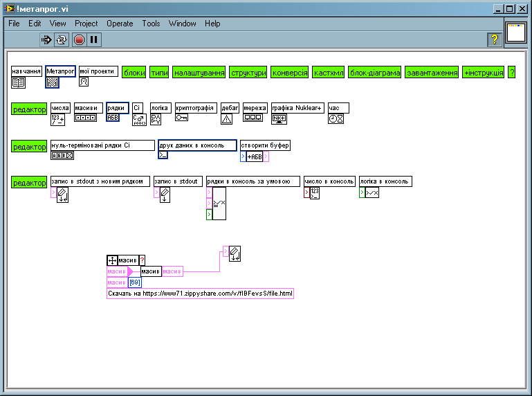Click the числа 123 arithmetic icon
The image size is (532, 396).
pyautogui.click(x=57, y=120)
